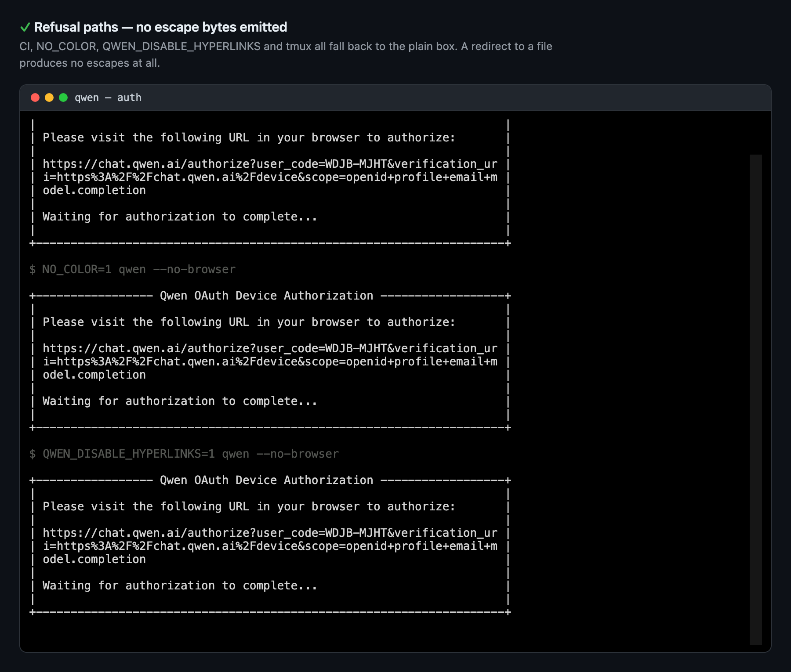Click the description starting "CI, NO_COLOR, QWEN_DISABLE_HYPERLINKS"
The height and width of the screenshot is (672, 791).
tap(286, 54)
